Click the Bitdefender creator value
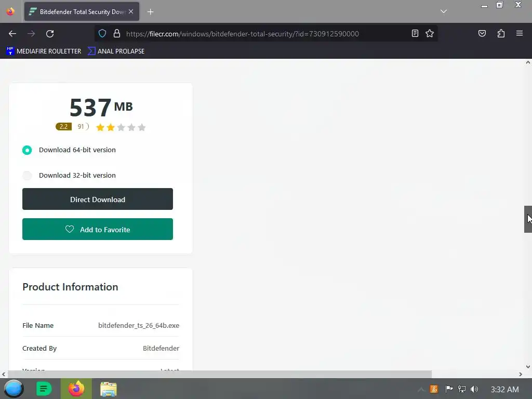The image size is (532, 399). tap(161, 349)
